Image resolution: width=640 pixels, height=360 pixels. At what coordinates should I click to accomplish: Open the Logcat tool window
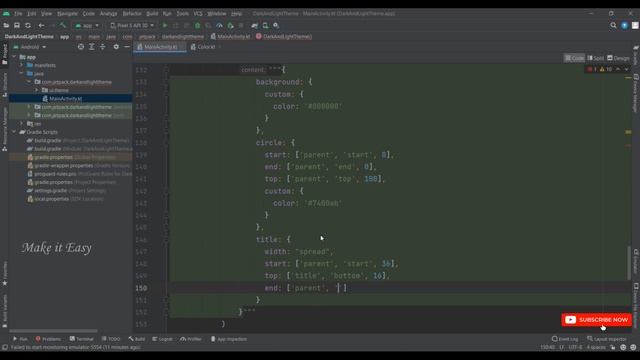(x=162, y=339)
